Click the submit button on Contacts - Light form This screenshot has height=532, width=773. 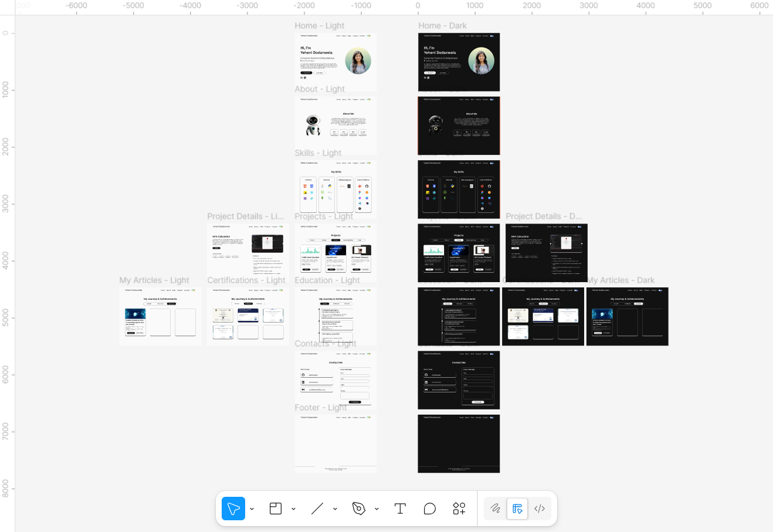click(x=355, y=402)
